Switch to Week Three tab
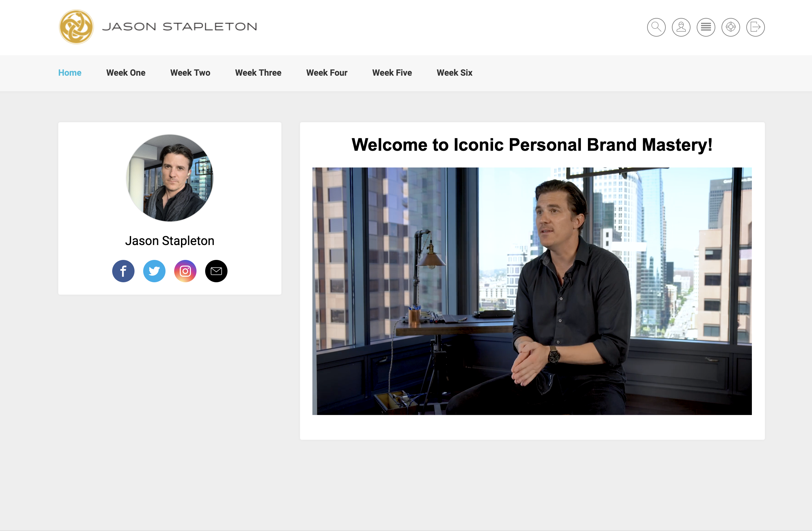Image resolution: width=812 pixels, height=531 pixels. [258, 73]
